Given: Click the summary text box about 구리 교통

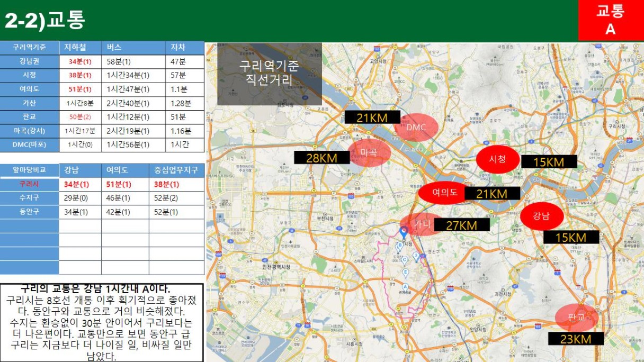Looking at the screenshot, I should (101, 323).
